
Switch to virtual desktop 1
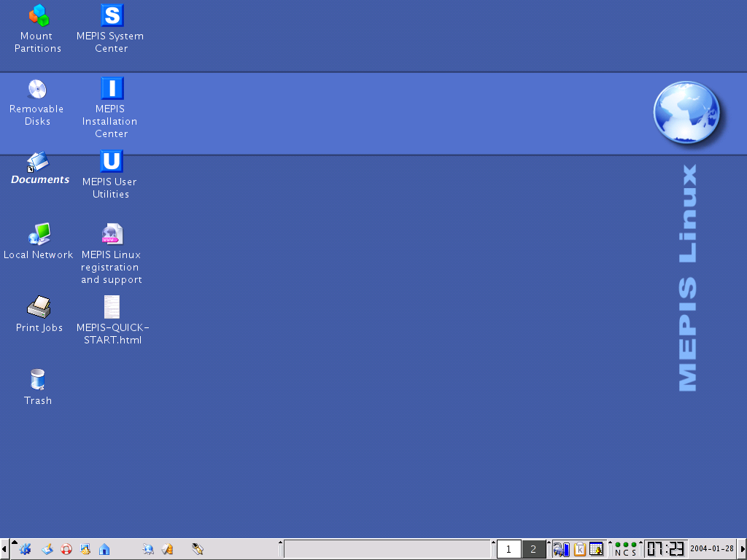[508, 550]
